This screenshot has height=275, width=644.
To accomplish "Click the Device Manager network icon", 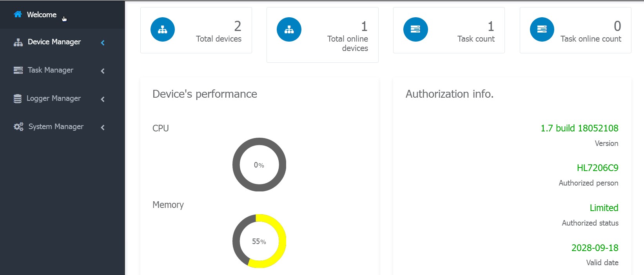I will [18, 42].
